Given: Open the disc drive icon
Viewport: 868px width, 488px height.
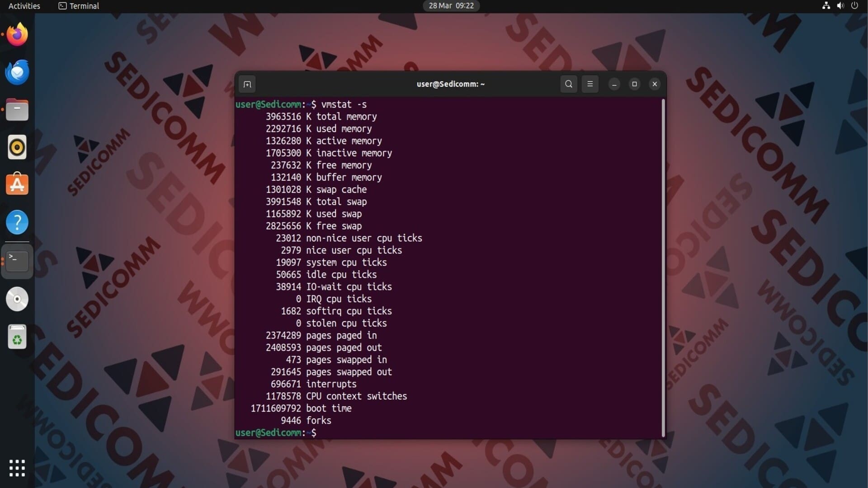Looking at the screenshot, I should click(17, 299).
